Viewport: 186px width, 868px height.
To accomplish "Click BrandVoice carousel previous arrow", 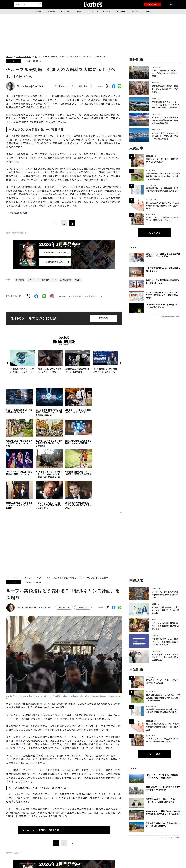I will (7, 363).
